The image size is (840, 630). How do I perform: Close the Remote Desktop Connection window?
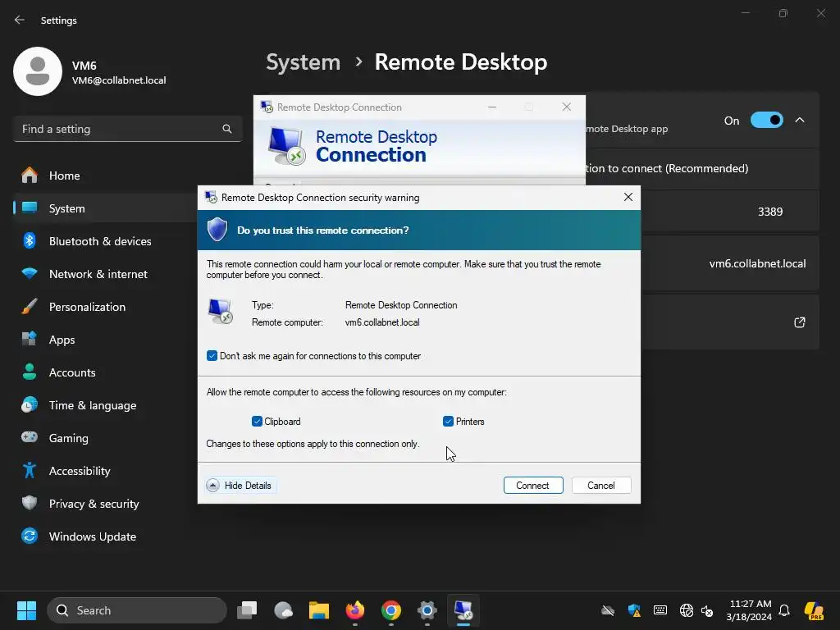(x=566, y=107)
